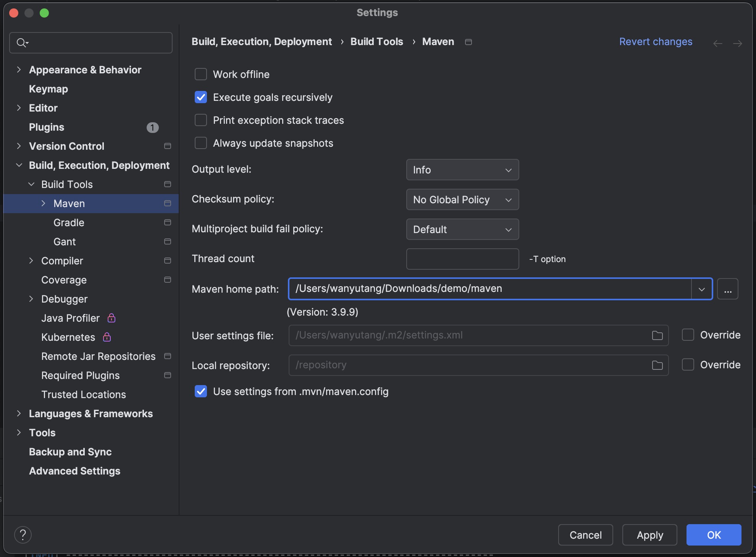Uncheck Use settings from .mvn/maven.config
Image resolution: width=756 pixels, height=557 pixels.
click(201, 391)
